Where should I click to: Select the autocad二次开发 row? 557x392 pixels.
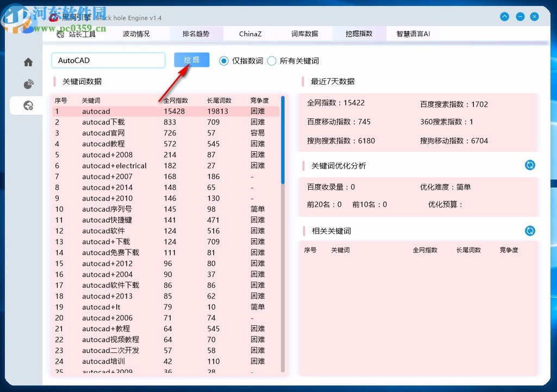pyautogui.click(x=166, y=351)
